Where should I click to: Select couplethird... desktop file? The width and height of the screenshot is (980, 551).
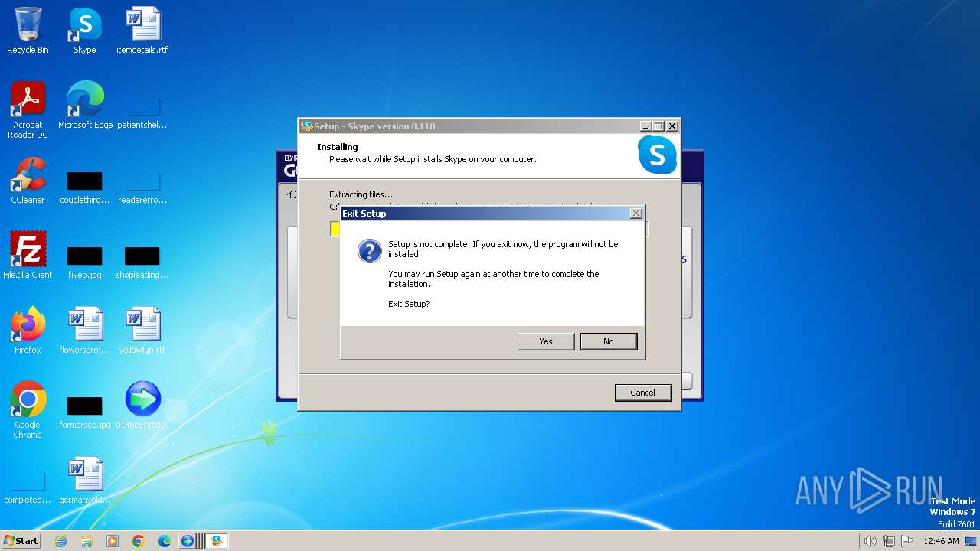coord(84,187)
